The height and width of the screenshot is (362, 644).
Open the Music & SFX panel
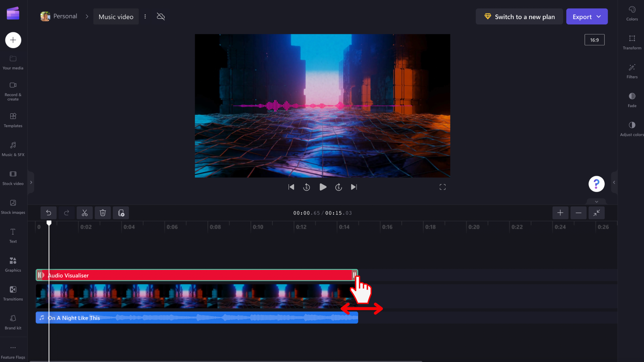click(x=13, y=148)
